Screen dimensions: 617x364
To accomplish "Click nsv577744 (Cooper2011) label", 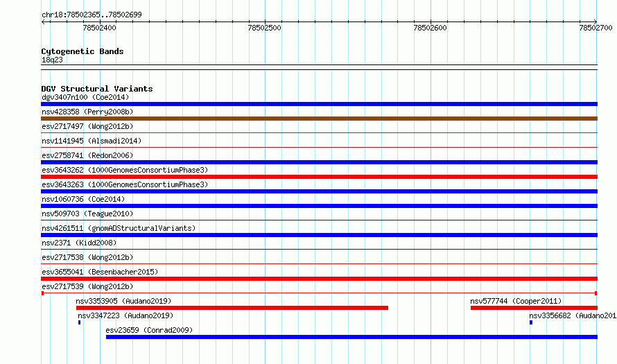I will pos(516,301).
